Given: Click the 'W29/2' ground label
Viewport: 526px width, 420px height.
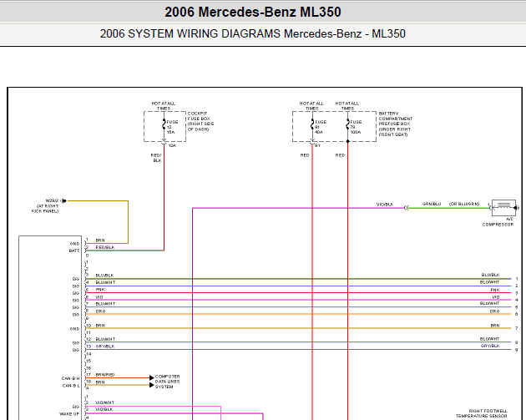Looking at the screenshot, I should pos(52,200).
